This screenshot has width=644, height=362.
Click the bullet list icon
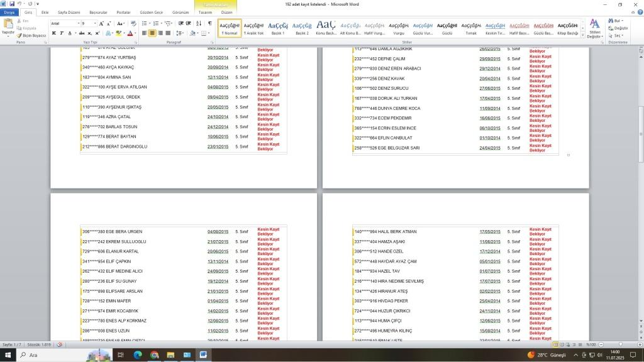pos(145,23)
